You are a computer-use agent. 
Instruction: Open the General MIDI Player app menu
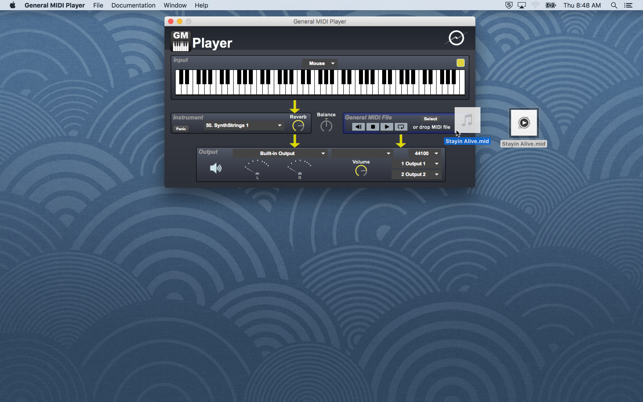click(55, 5)
